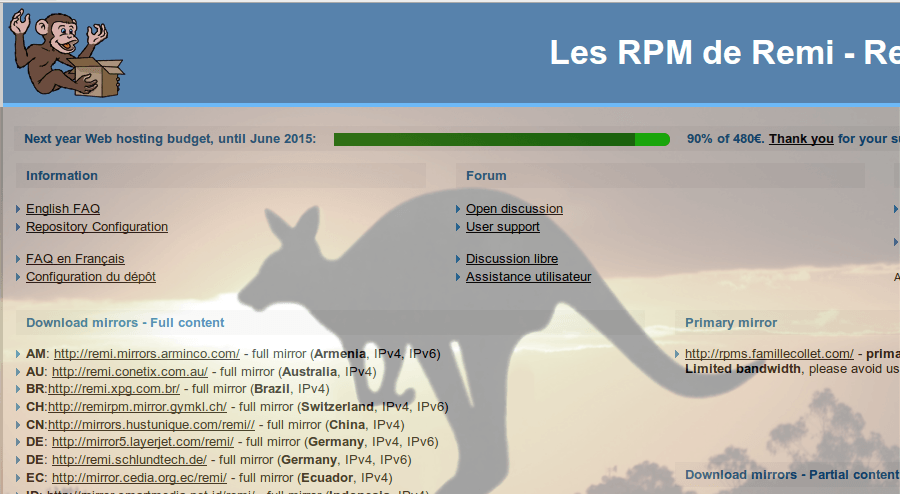The height and width of the screenshot is (494, 900).
Task: Click the arrow bullet beside English FAQ
Action: 18,209
